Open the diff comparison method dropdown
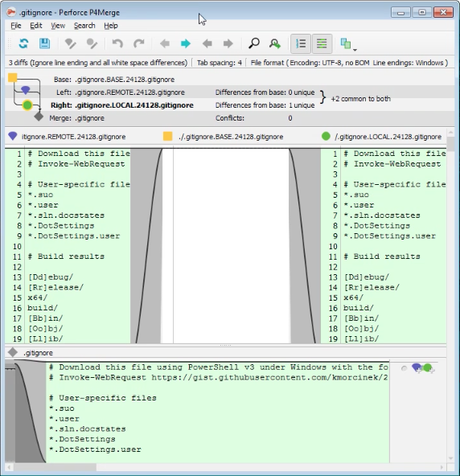The height and width of the screenshot is (476, 460). click(348, 44)
